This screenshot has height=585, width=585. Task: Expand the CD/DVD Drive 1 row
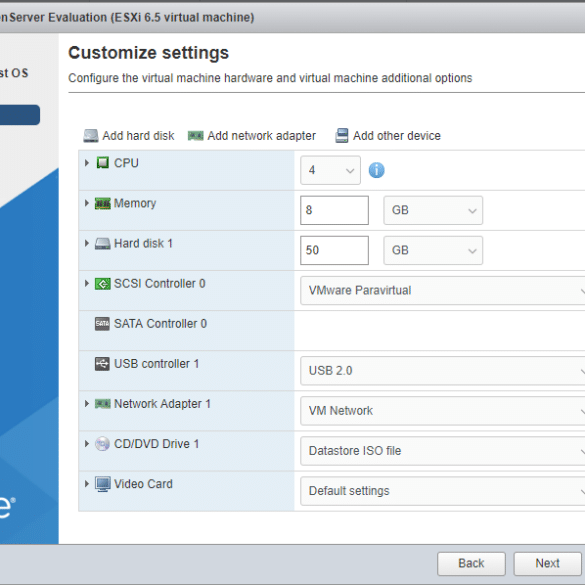87,444
